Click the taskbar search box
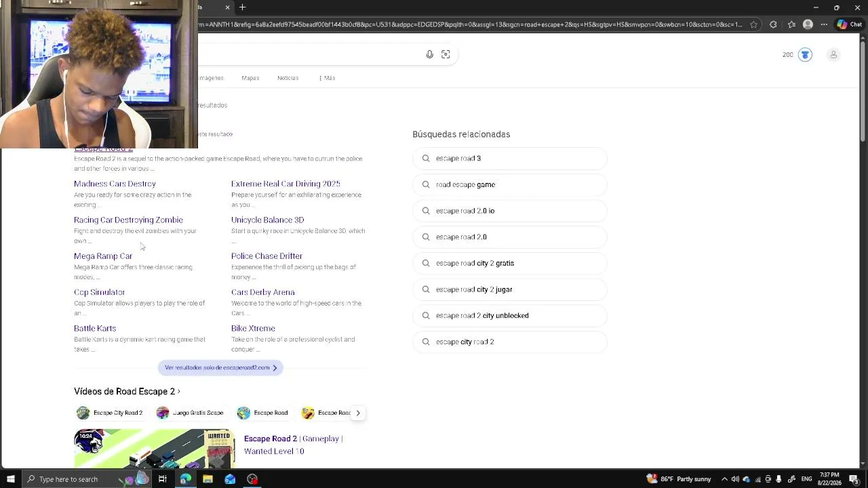868x488 pixels. tap(86, 479)
